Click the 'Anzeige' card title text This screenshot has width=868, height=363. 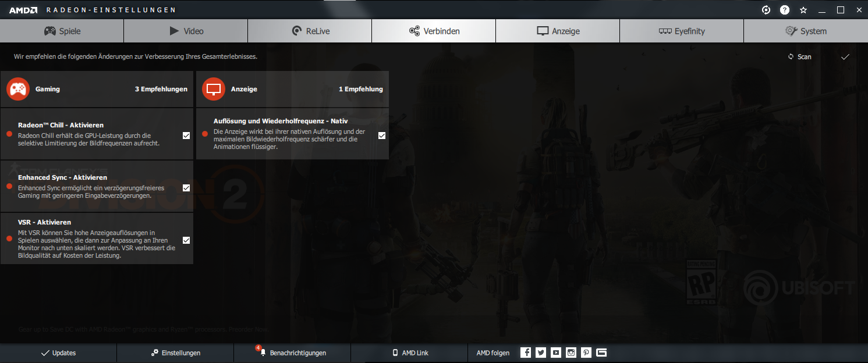pyautogui.click(x=244, y=89)
